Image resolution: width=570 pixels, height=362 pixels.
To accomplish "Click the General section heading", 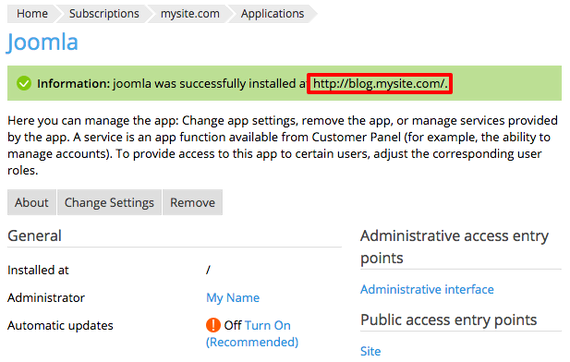I will click(x=35, y=236).
